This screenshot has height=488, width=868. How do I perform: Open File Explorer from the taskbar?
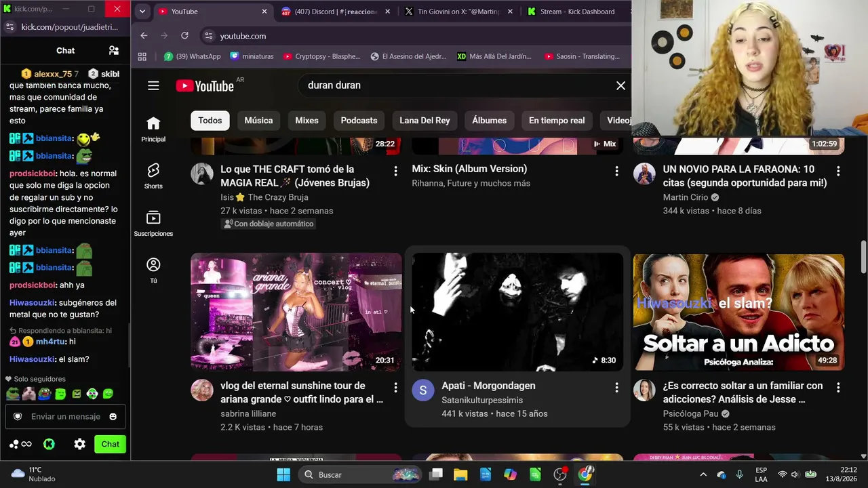[x=460, y=474]
